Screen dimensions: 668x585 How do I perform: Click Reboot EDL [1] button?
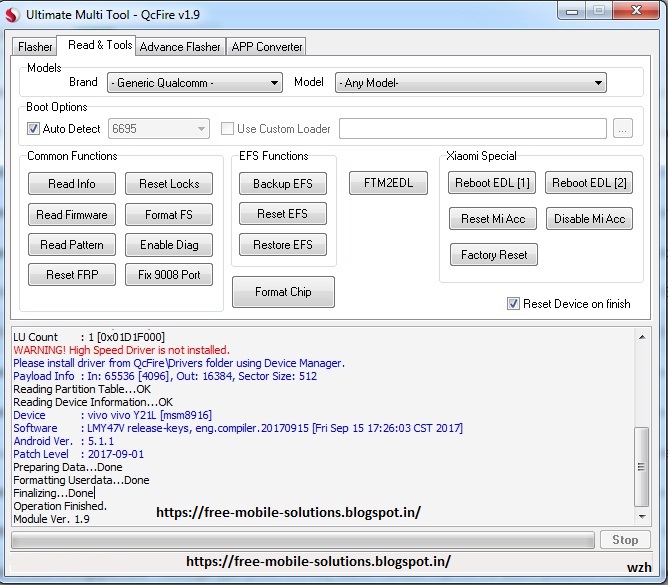tap(492, 183)
